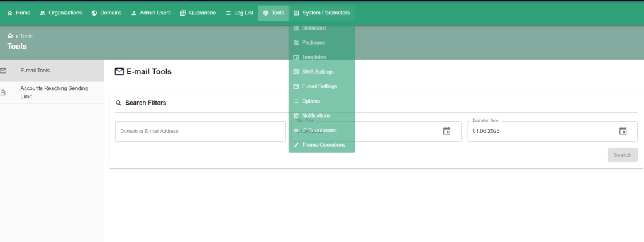Open Admin Users in the navigation bar
Viewport: 644px width, 242px height.
(x=151, y=13)
